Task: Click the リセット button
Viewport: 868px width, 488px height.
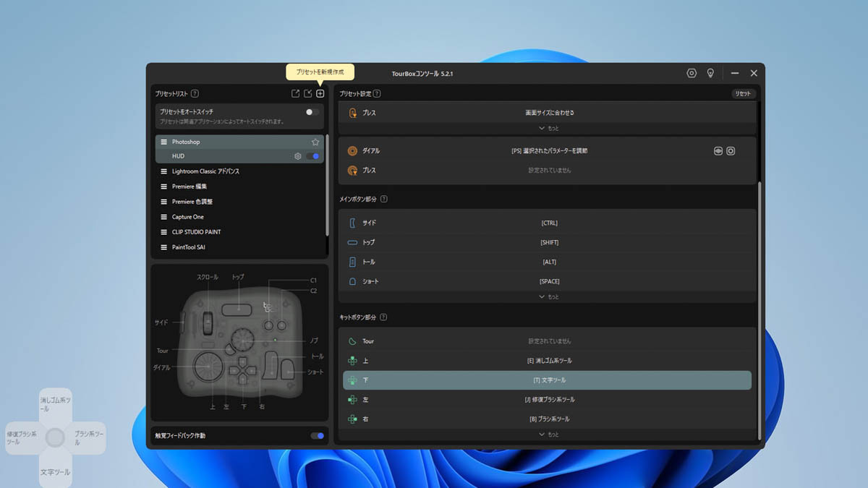Action: point(743,94)
